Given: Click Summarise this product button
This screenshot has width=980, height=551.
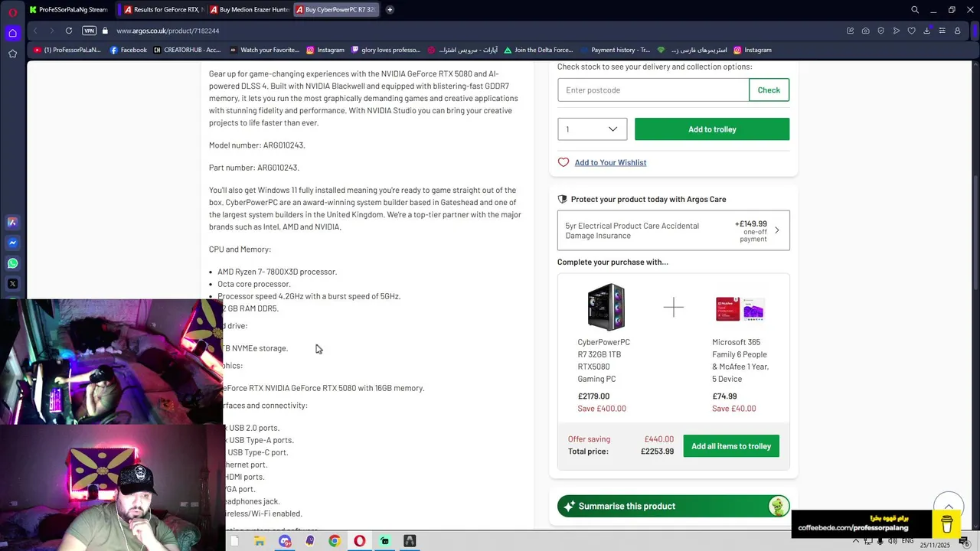Looking at the screenshot, I should tap(673, 506).
